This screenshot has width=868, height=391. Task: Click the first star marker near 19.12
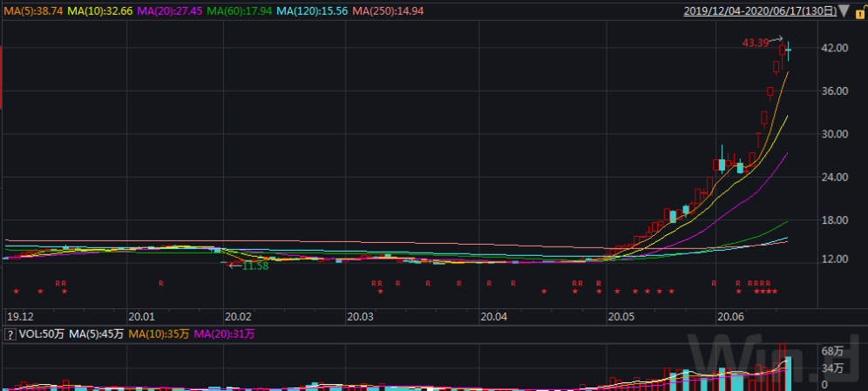16,292
